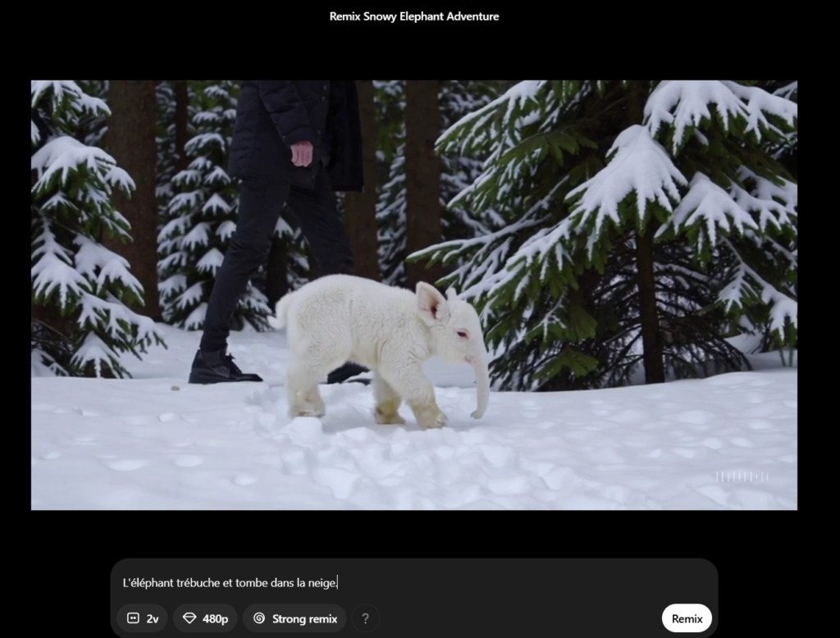The width and height of the screenshot is (840, 638).
Task: Open the 480p resolution dropdown
Action: pyautogui.click(x=205, y=618)
